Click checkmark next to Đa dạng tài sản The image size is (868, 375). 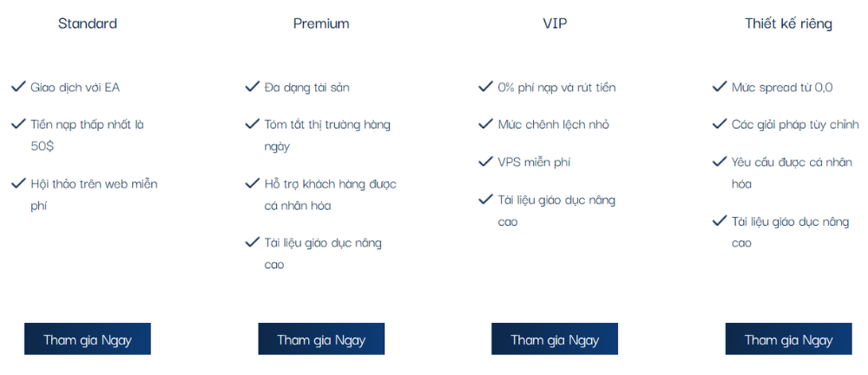click(252, 87)
